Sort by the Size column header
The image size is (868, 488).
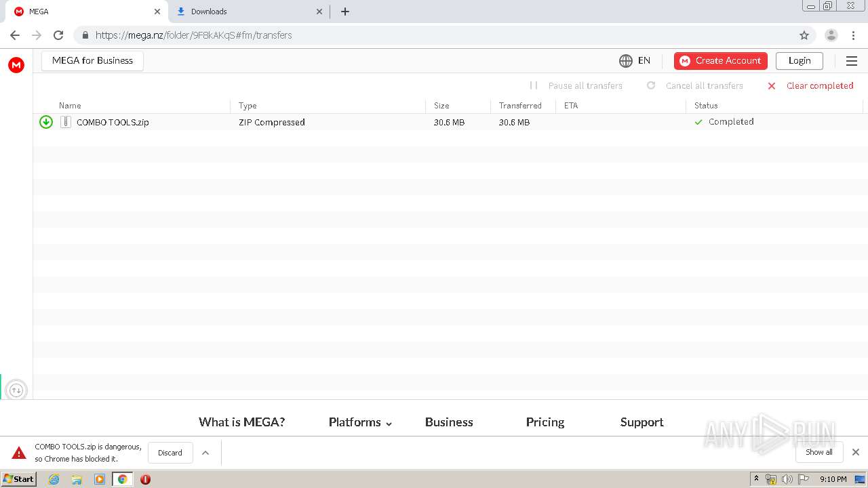(x=441, y=106)
